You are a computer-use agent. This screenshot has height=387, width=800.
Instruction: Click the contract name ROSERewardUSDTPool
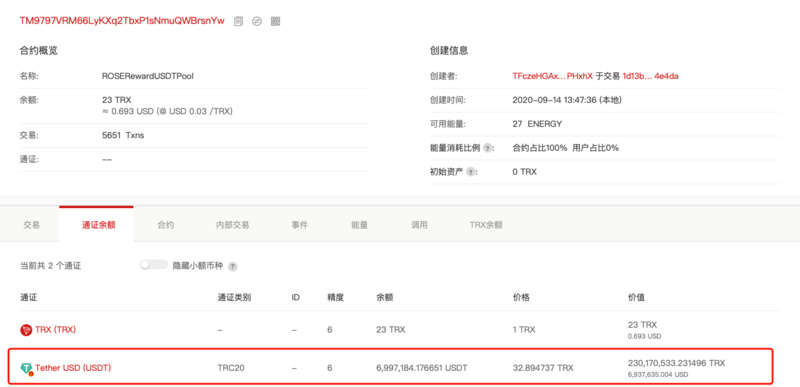click(x=148, y=76)
